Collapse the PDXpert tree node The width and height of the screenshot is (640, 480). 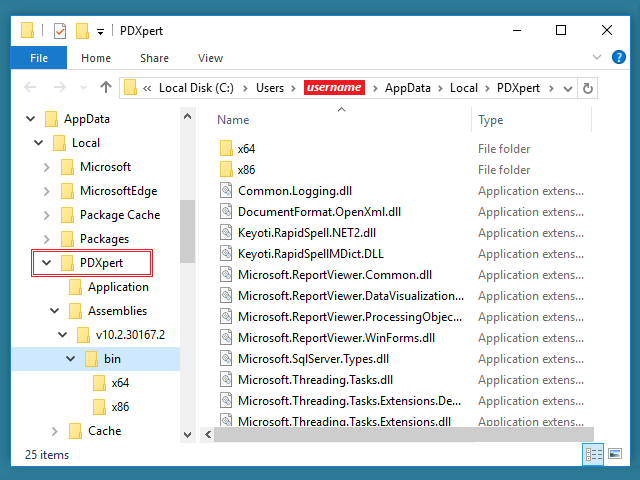click(47, 263)
